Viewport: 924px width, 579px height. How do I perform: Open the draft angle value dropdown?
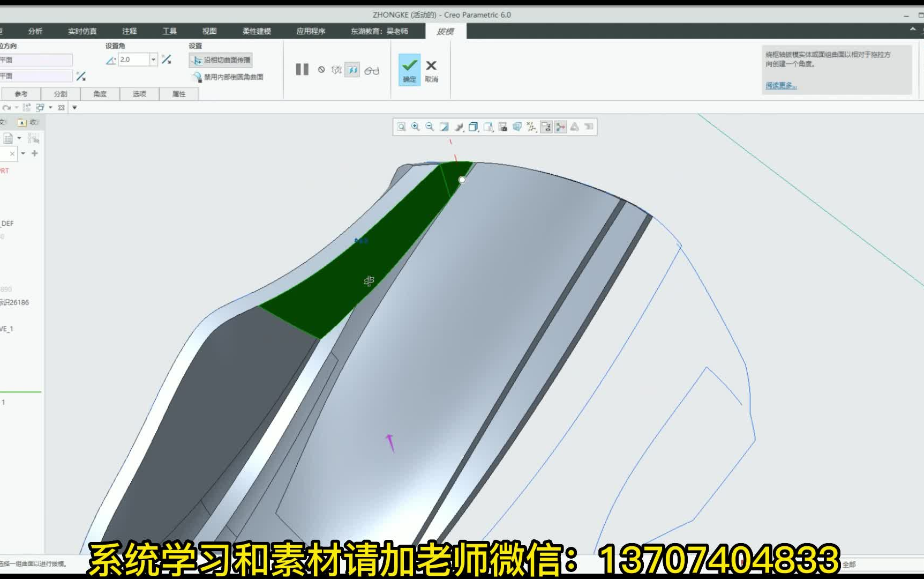pos(153,60)
